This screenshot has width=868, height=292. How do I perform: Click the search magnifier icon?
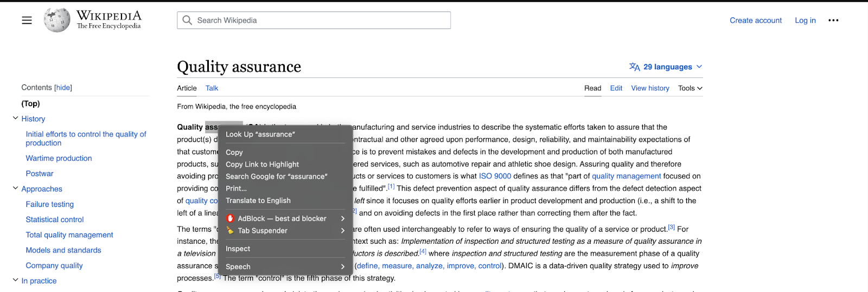coord(187,20)
